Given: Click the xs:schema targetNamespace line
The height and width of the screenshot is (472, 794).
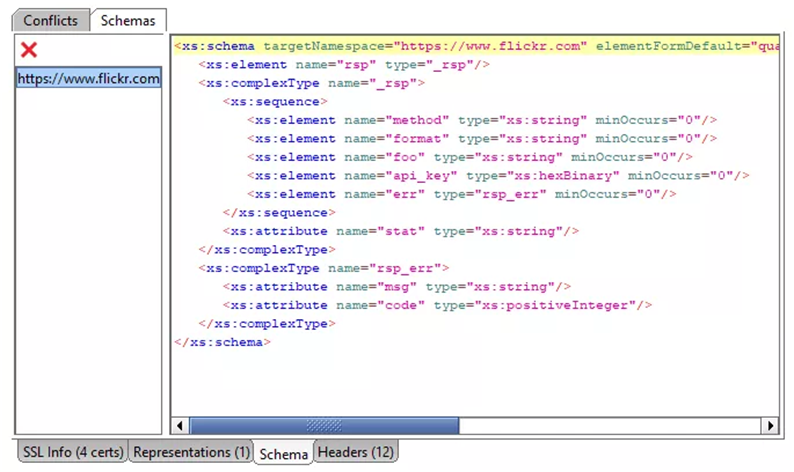Looking at the screenshot, I should pos(476,46).
